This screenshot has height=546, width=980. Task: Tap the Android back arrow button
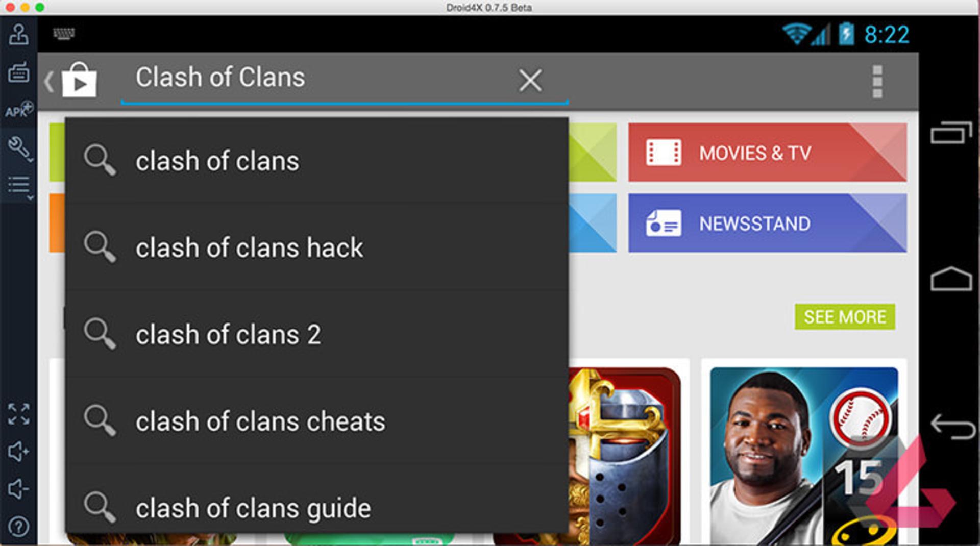(x=952, y=427)
